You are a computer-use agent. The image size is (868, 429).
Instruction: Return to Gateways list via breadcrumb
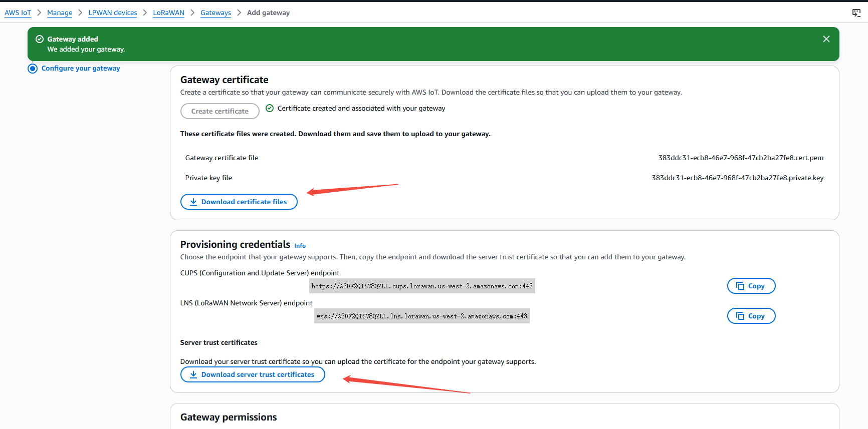click(215, 13)
